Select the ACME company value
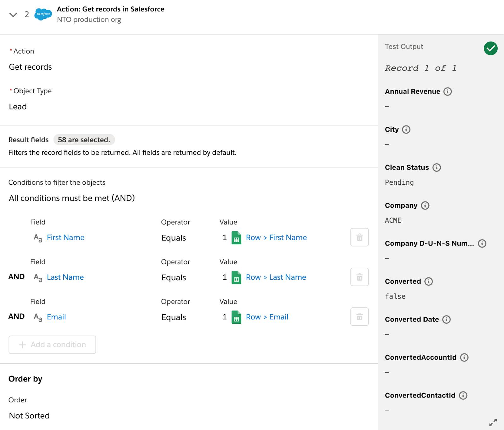 (x=393, y=220)
